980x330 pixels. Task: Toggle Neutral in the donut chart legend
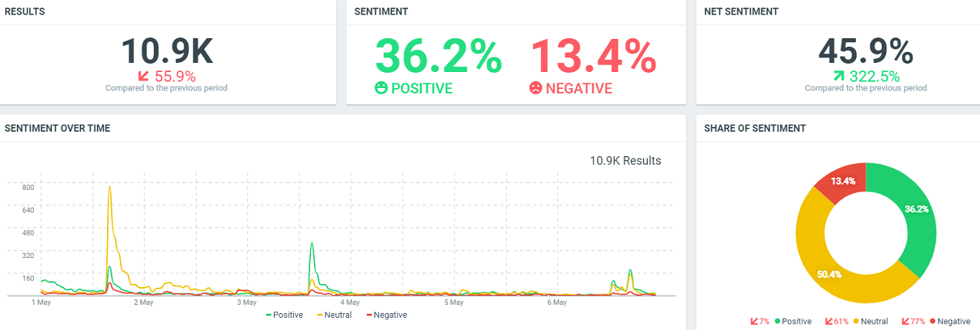pyautogui.click(x=870, y=322)
